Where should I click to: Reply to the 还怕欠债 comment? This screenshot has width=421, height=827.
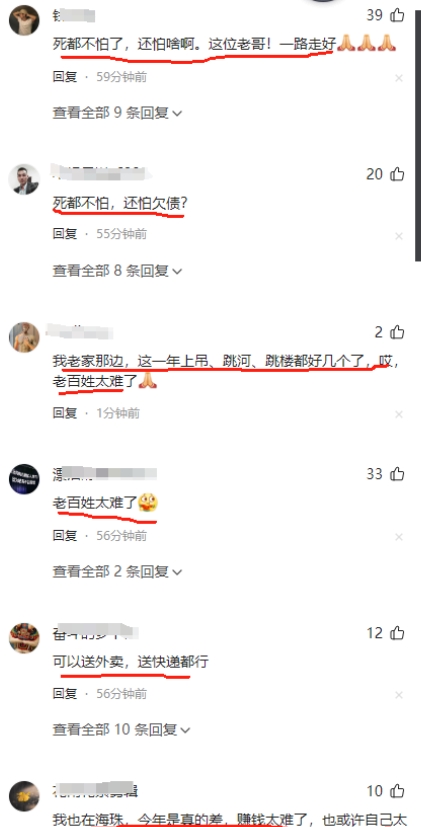pos(64,234)
